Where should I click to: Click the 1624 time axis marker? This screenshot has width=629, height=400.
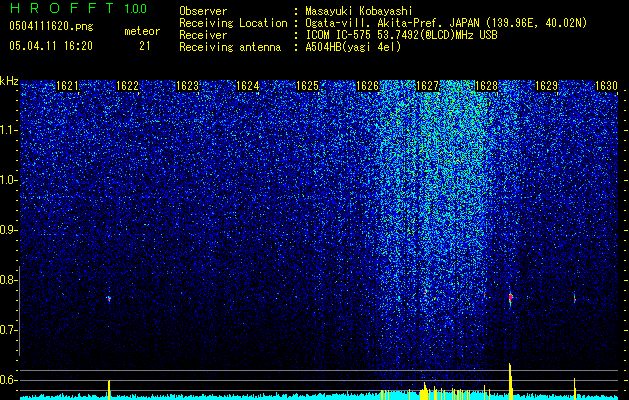[x=247, y=86]
